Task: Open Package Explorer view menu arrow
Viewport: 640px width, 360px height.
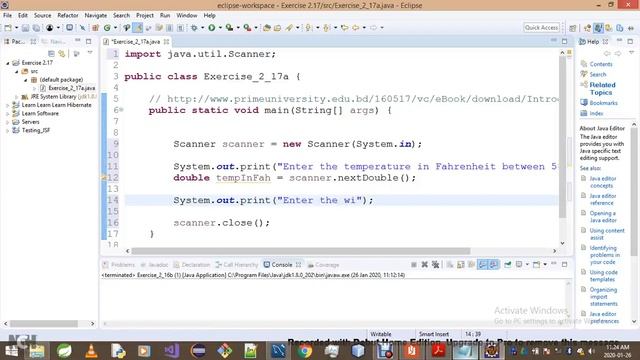Action: (x=90, y=53)
